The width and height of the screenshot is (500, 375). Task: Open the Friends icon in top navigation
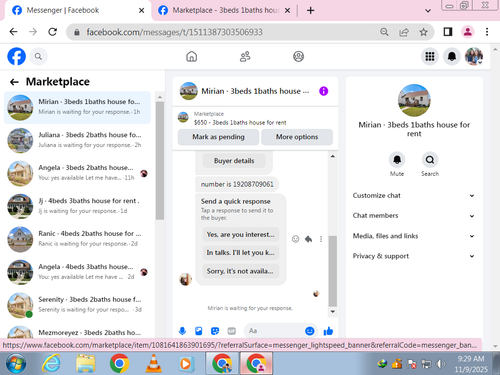click(245, 56)
